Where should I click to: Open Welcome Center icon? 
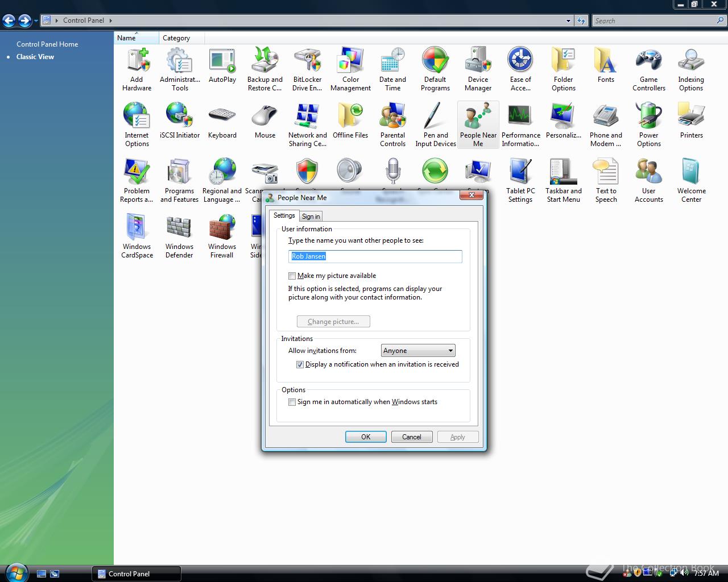pyautogui.click(x=691, y=181)
